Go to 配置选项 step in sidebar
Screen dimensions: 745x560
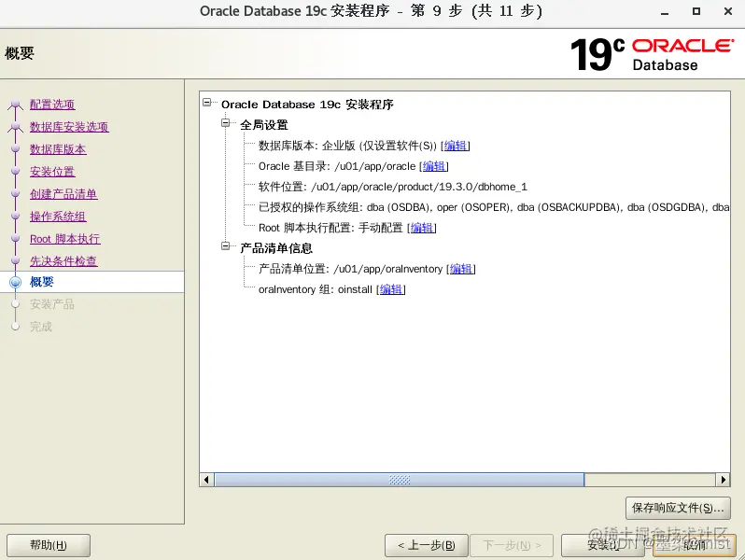(52, 104)
